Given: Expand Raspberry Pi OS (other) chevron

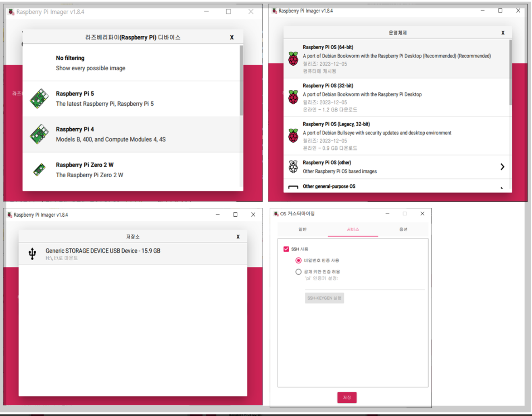Looking at the screenshot, I should pyautogui.click(x=502, y=167).
